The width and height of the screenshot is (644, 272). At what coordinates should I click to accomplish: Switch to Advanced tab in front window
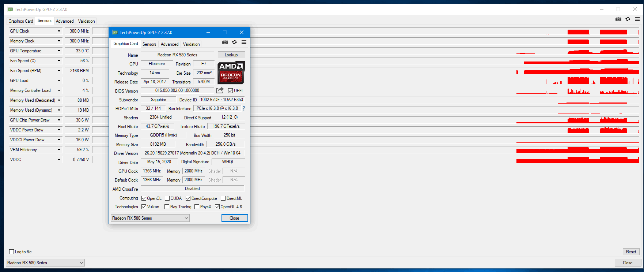tap(170, 44)
